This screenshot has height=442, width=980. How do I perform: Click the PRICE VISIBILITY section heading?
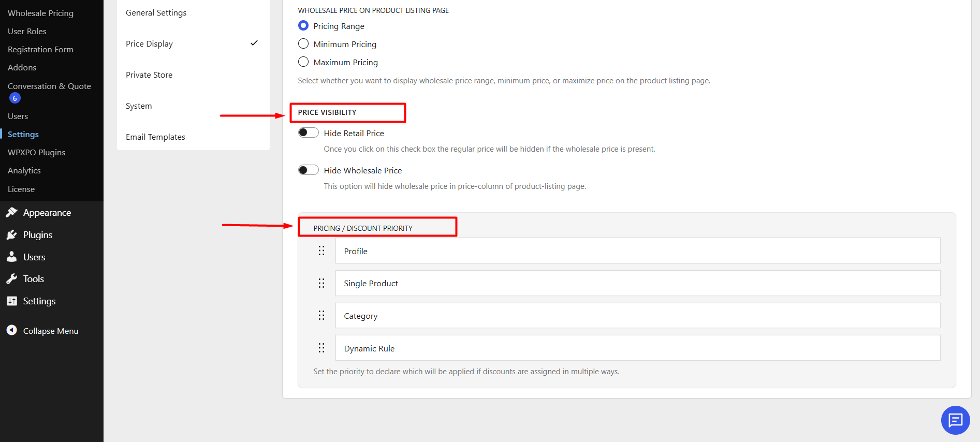pyautogui.click(x=327, y=112)
